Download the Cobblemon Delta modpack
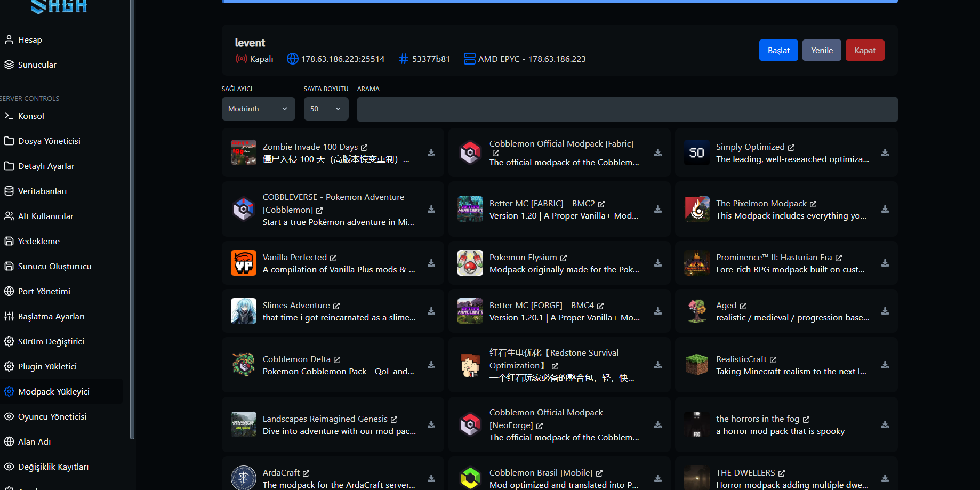The height and width of the screenshot is (490, 980). click(431, 365)
